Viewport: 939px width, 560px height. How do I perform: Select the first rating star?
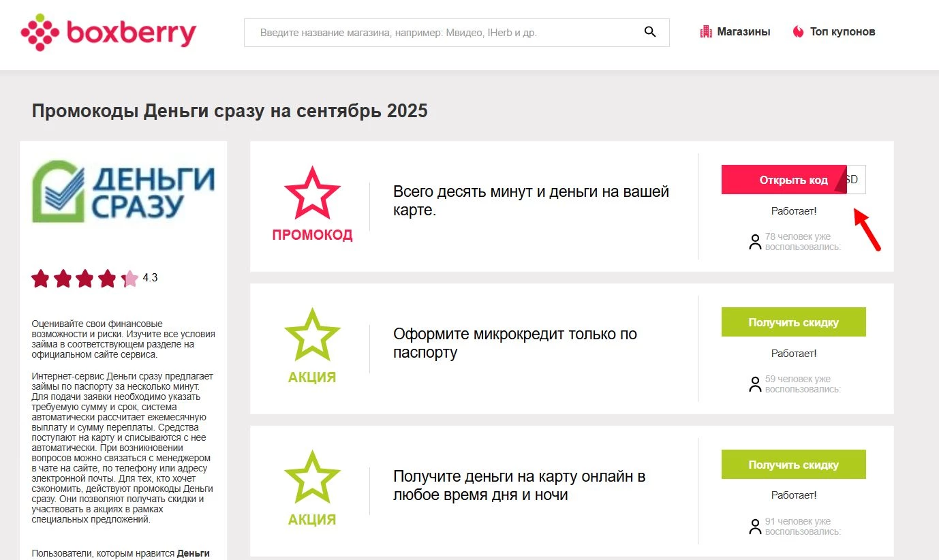(x=38, y=278)
